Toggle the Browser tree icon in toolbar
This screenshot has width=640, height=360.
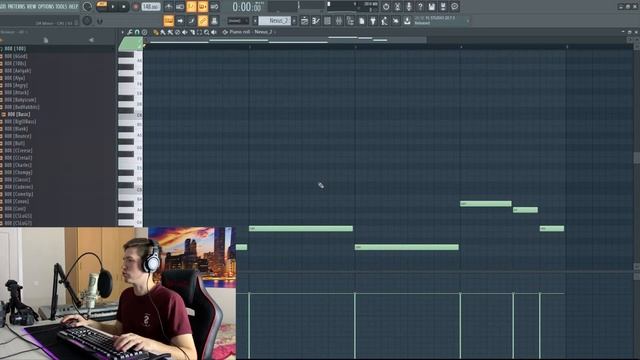tap(350, 21)
